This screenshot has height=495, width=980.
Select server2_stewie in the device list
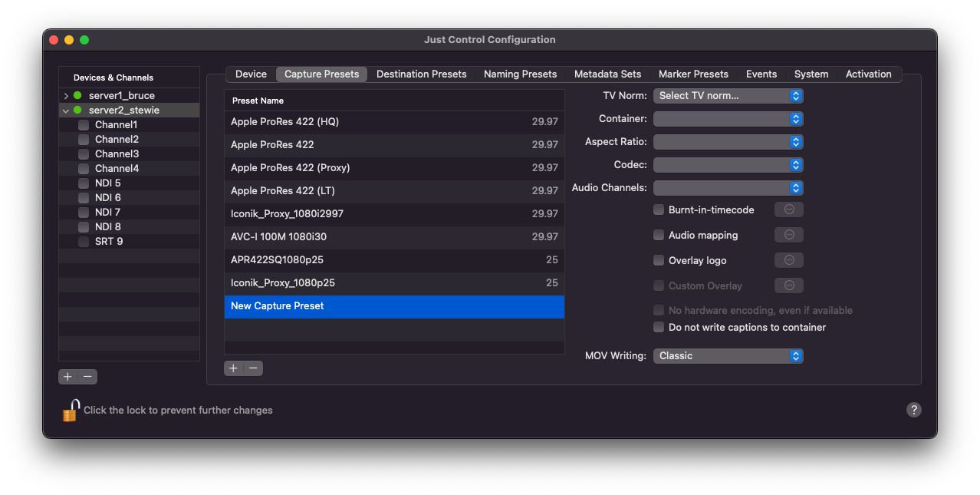click(129, 111)
